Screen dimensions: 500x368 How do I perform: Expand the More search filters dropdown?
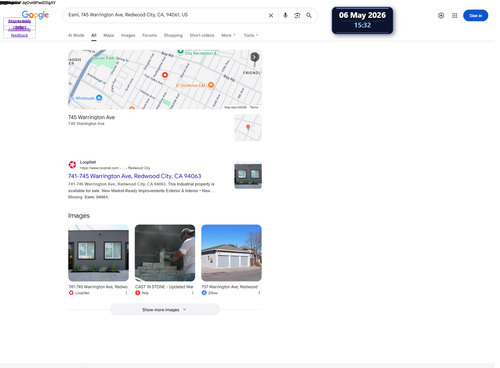(228, 35)
